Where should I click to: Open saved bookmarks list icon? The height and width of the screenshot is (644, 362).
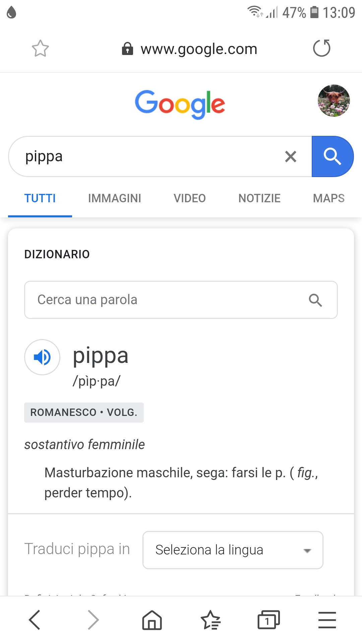(210, 620)
